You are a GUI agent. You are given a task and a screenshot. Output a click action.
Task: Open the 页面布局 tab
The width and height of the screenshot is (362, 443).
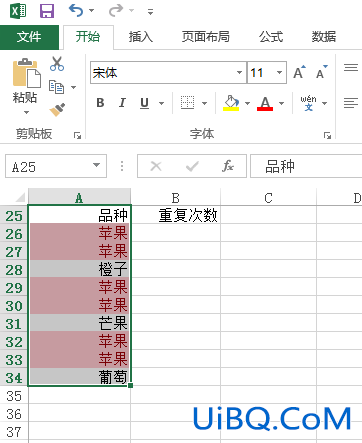pos(205,37)
